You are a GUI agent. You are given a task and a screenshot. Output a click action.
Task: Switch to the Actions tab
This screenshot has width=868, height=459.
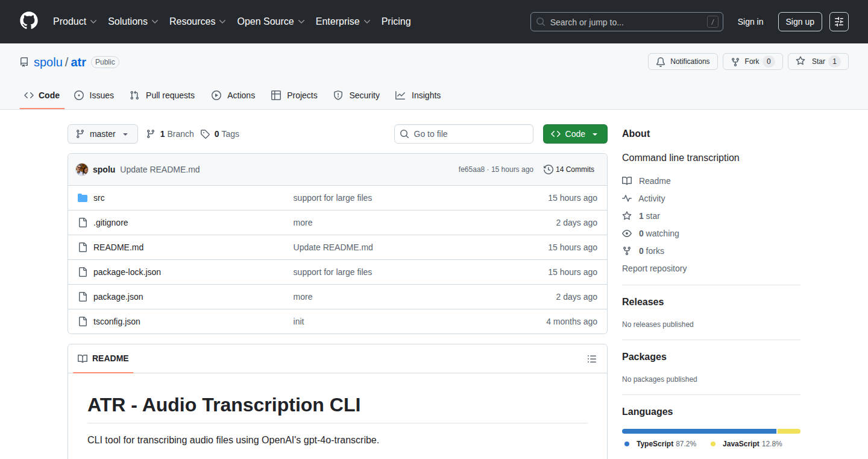pyautogui.click(x=233, y=95)
